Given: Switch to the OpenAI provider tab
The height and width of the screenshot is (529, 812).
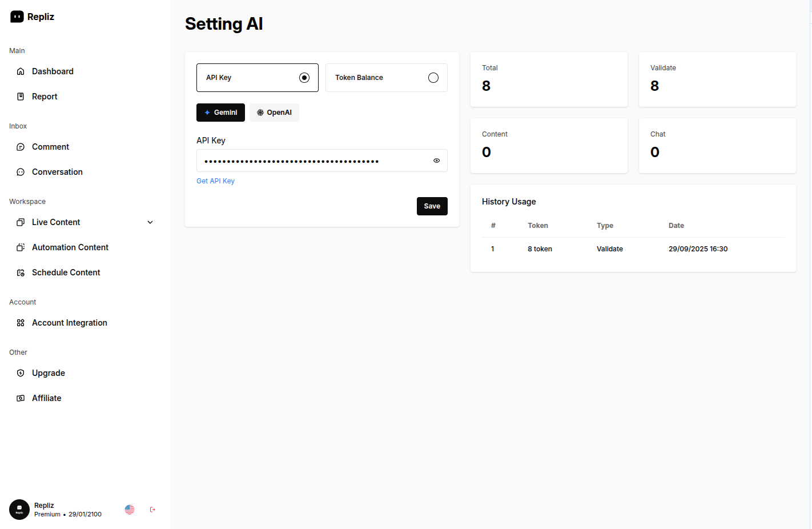Looking at the screenshot, I should [x=274, y=113].
